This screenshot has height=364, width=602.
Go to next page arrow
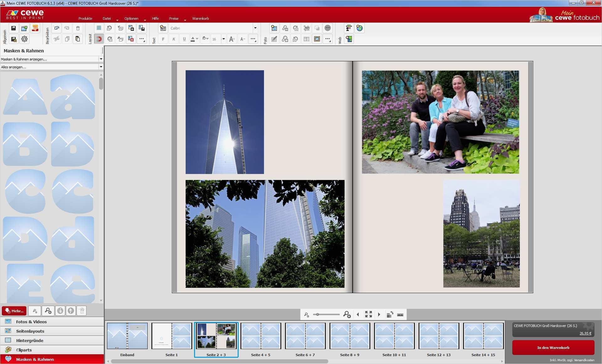tap(379, 314)
